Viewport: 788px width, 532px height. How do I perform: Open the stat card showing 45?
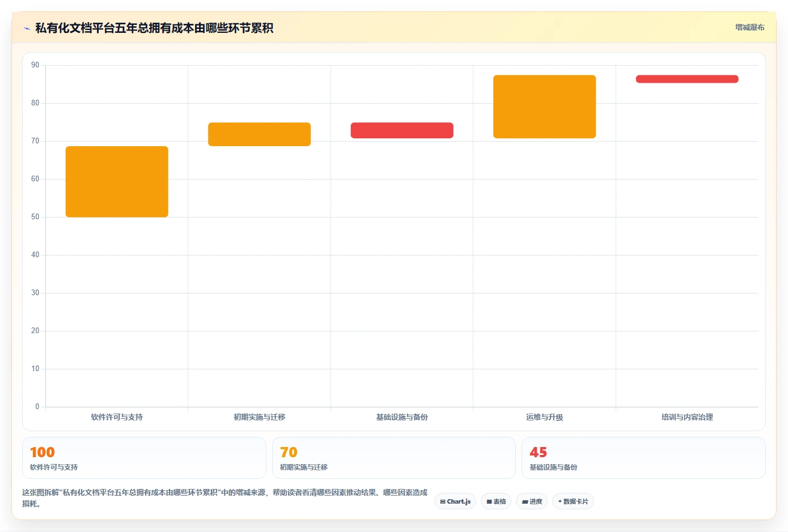[643, 458]
